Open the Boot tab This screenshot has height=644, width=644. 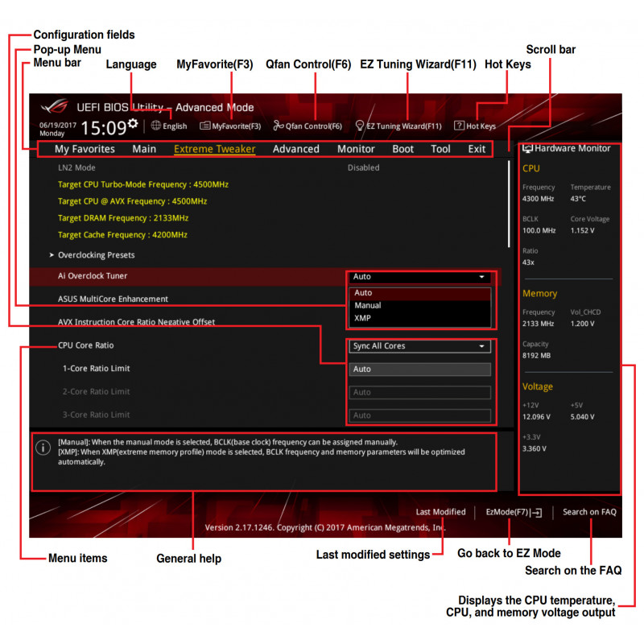click(x=402, y=149)
